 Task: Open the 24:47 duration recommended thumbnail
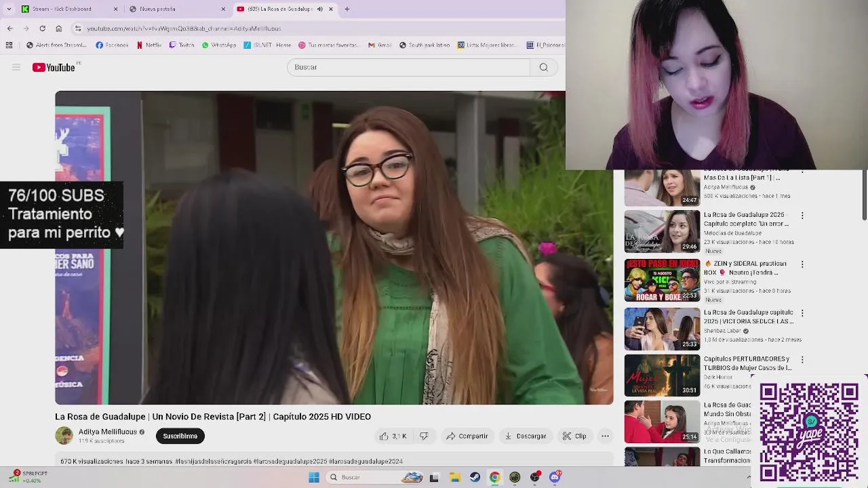coord(662,188)
